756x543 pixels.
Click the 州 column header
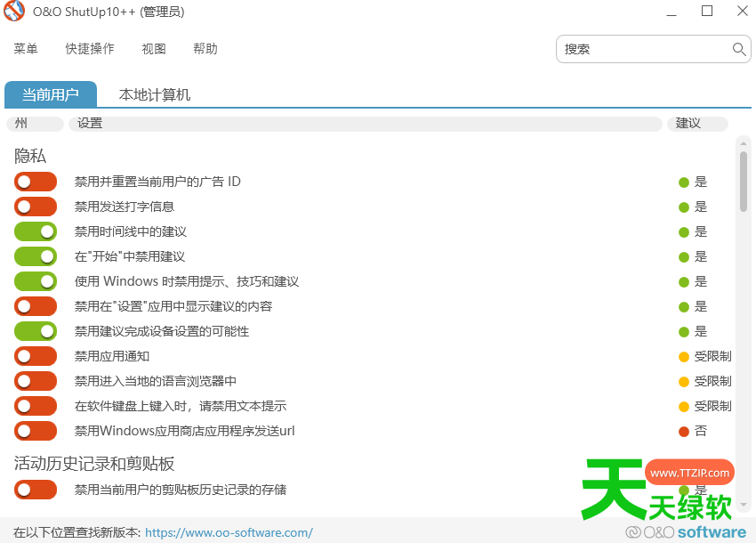point(35,124)
